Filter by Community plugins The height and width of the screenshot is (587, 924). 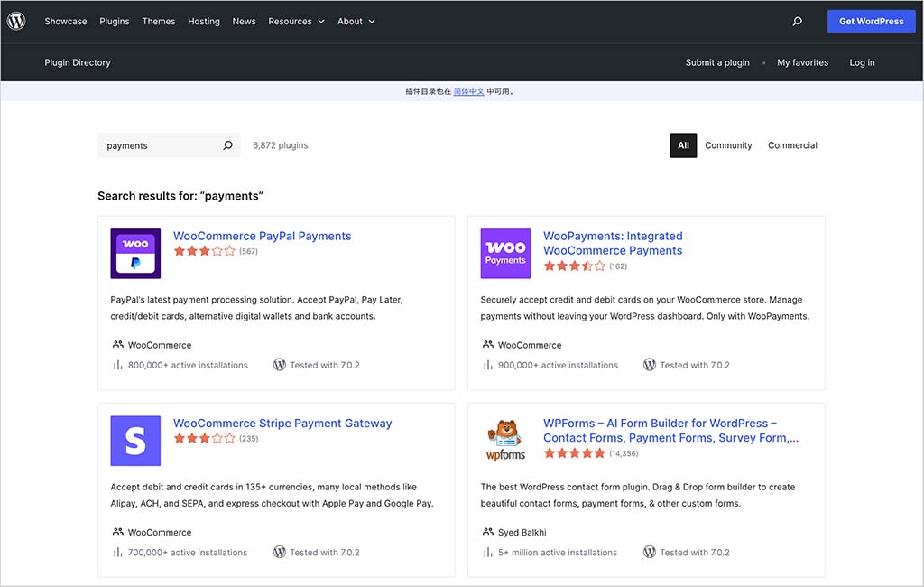coord(728,145)
